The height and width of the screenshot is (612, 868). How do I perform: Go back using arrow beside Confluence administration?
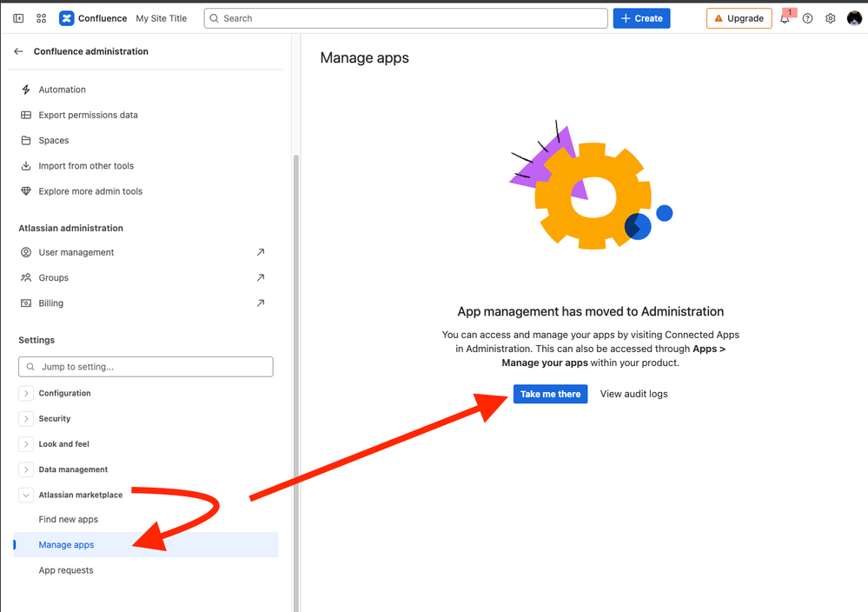point(18,51)
